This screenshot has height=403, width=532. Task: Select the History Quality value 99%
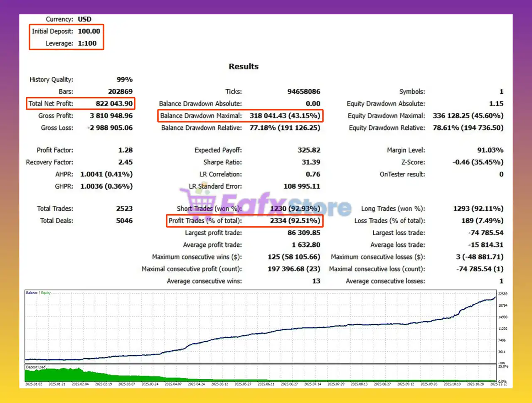pos(124,79)
